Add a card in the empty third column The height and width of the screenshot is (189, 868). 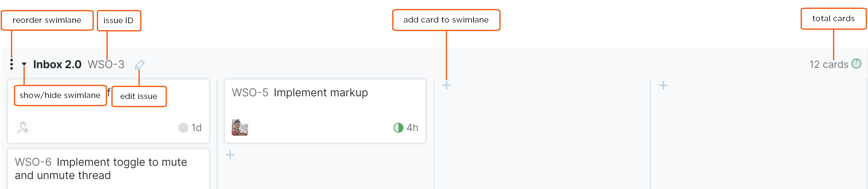click(x=446, y=85)
